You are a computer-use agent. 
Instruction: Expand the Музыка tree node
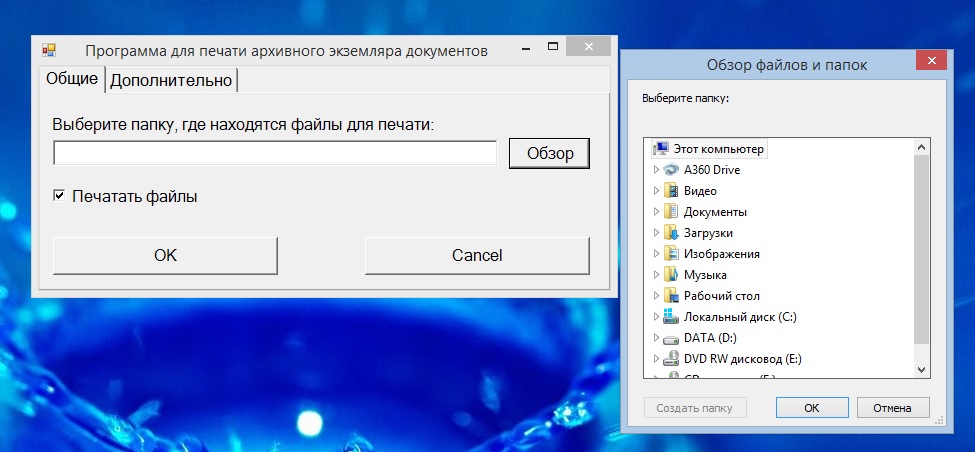pos(656,275)
